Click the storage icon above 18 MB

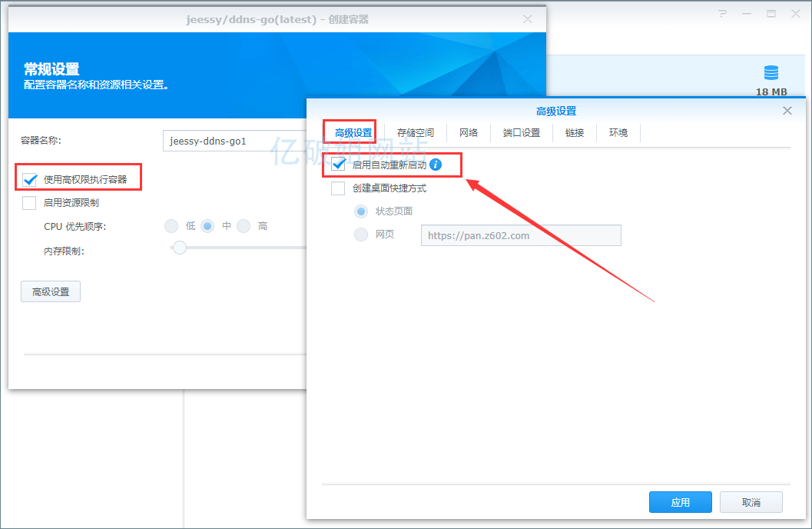point(771,73)
